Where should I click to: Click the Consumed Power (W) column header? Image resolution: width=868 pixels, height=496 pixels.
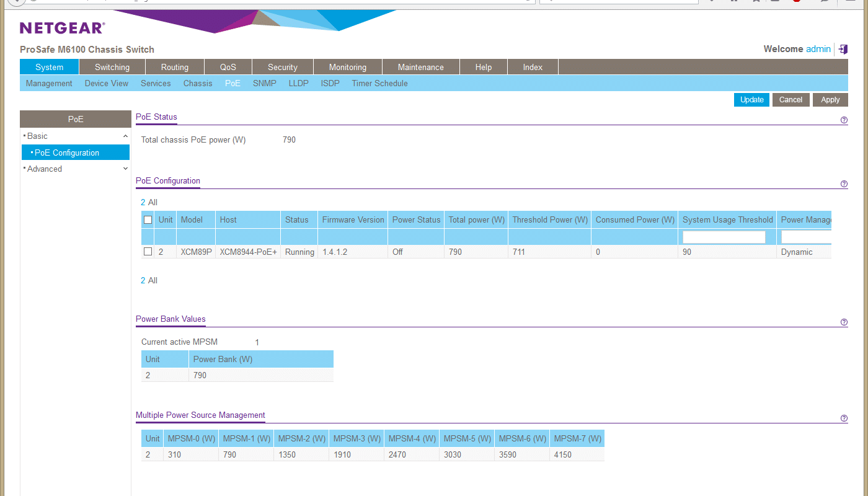coord(635,219)
